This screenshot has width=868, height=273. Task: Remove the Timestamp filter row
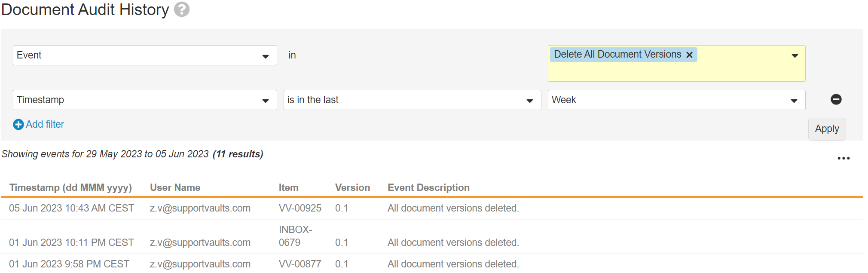(836, 99)
